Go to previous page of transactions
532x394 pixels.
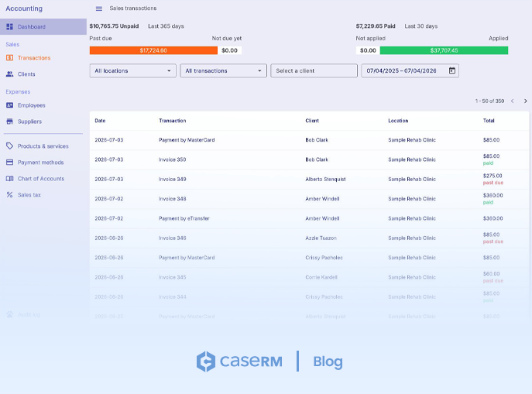pos(513,101)
